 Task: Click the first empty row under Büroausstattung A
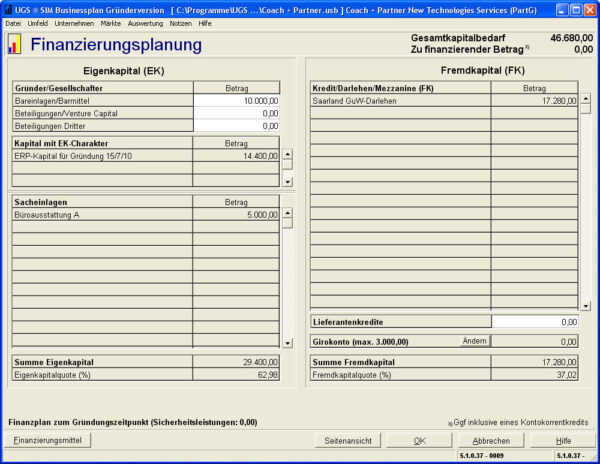click(146, 227)
